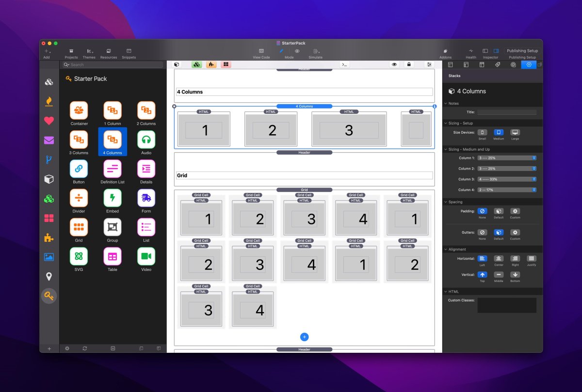This screenshot has width=582, height=392.
Task: Open the Column 1 width dropdown
Action: pos(507,158)
